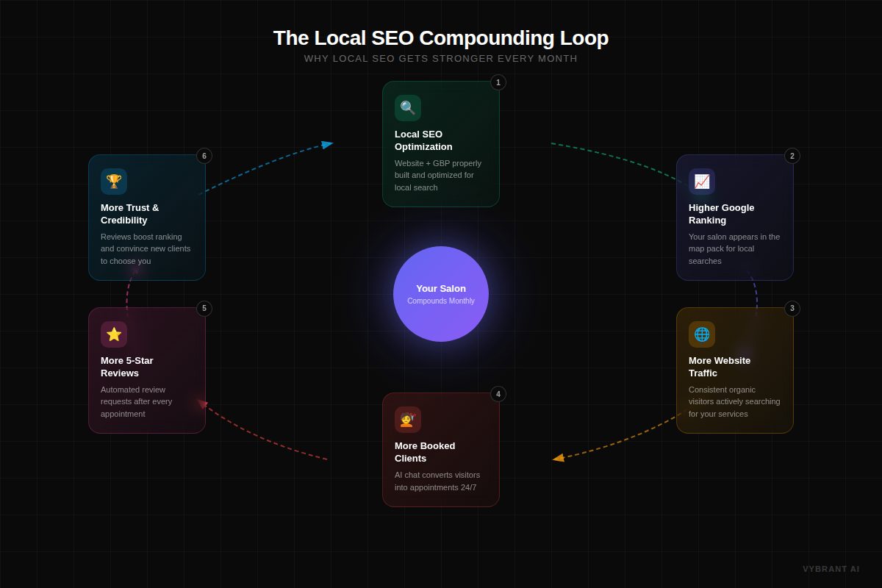Screen dimensions: 882x588
Task: Select the step 4 number badge
Action: click(x=498, y=394)
